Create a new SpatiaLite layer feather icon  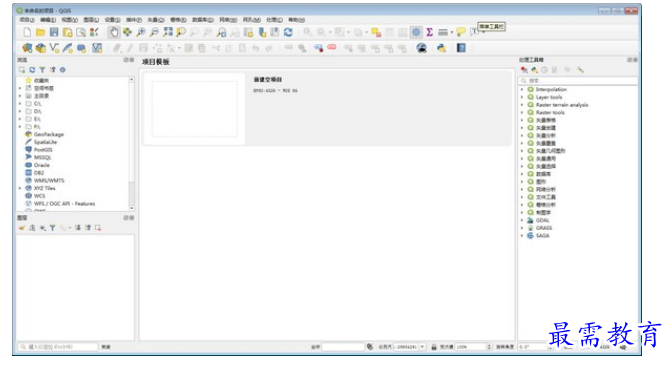coord(68,48)
